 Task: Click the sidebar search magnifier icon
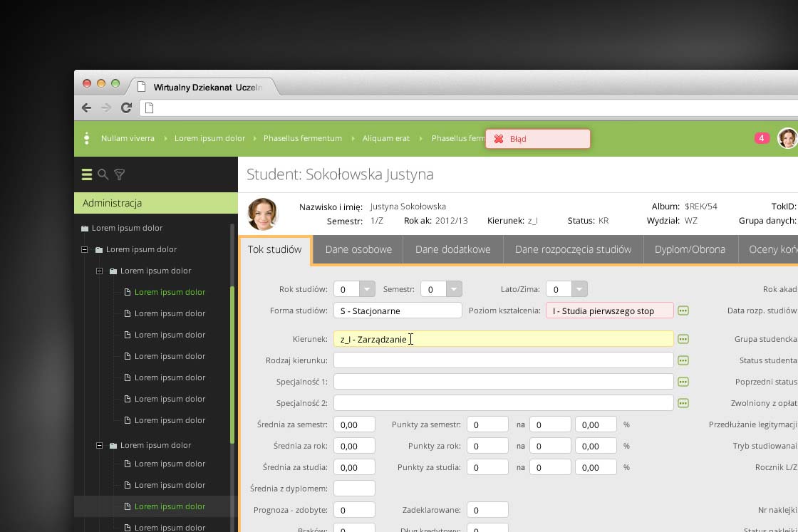pyautogui.click(x=103, y=174)
